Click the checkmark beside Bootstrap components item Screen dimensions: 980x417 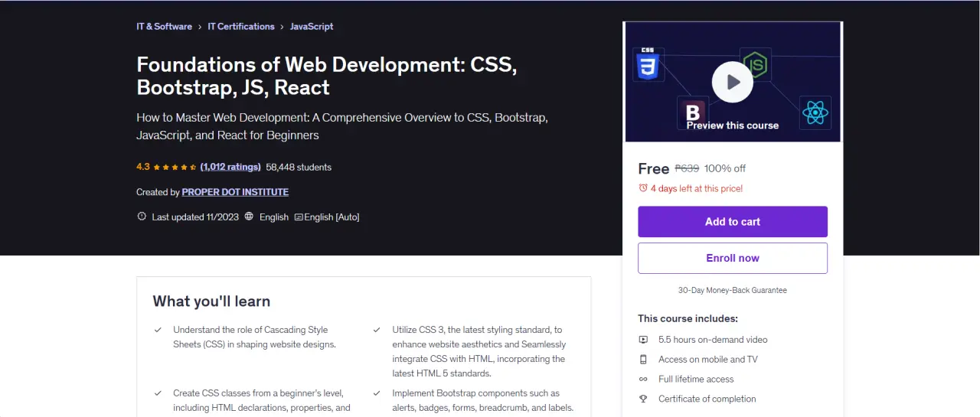377,393
